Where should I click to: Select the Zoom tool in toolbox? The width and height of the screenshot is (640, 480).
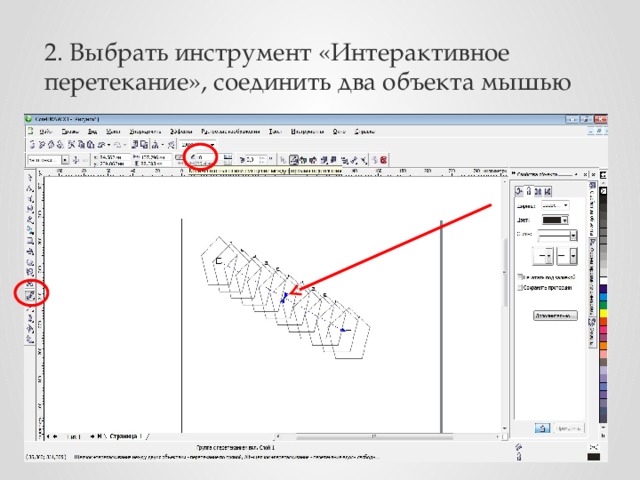pos(30,209)
